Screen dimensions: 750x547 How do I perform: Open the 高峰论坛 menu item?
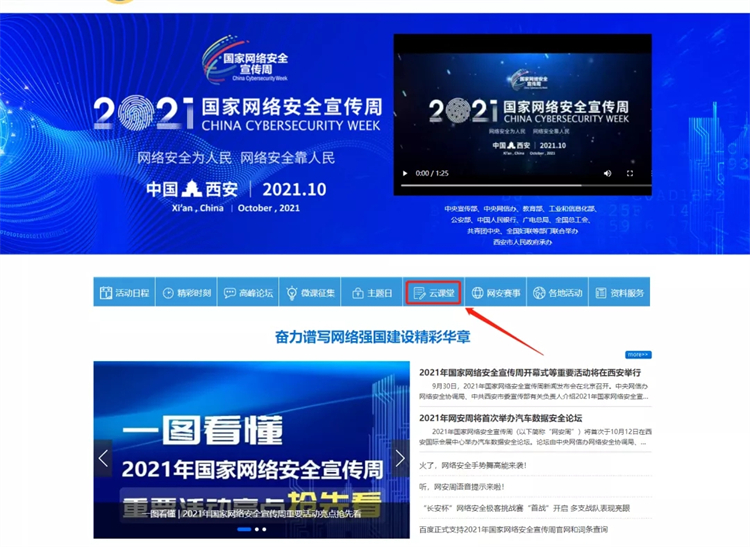[248, 293]
